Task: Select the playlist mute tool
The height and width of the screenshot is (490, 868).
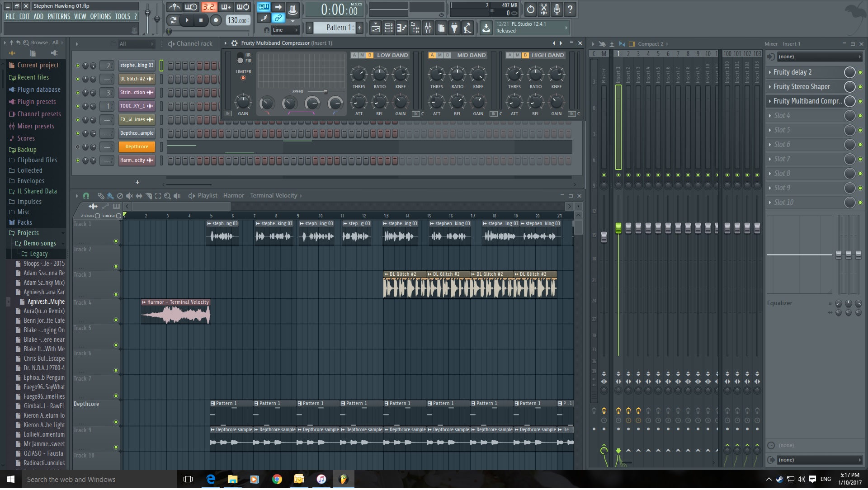Action: (x=129, y=196)
